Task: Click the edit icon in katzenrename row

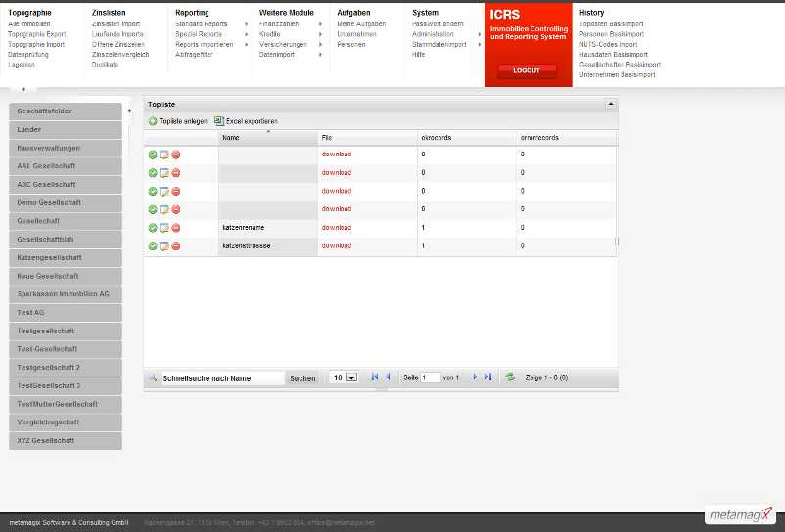Action: (164, 228)
